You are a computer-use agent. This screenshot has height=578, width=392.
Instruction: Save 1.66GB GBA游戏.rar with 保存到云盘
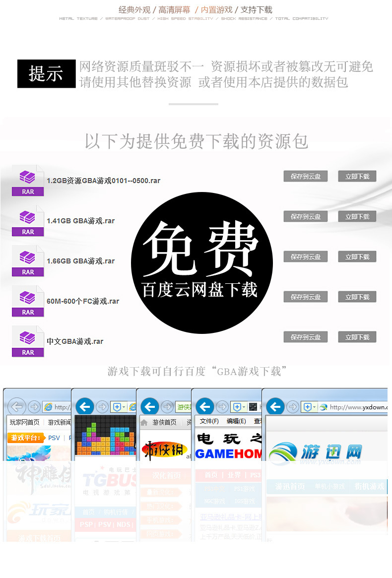point(306,257)
